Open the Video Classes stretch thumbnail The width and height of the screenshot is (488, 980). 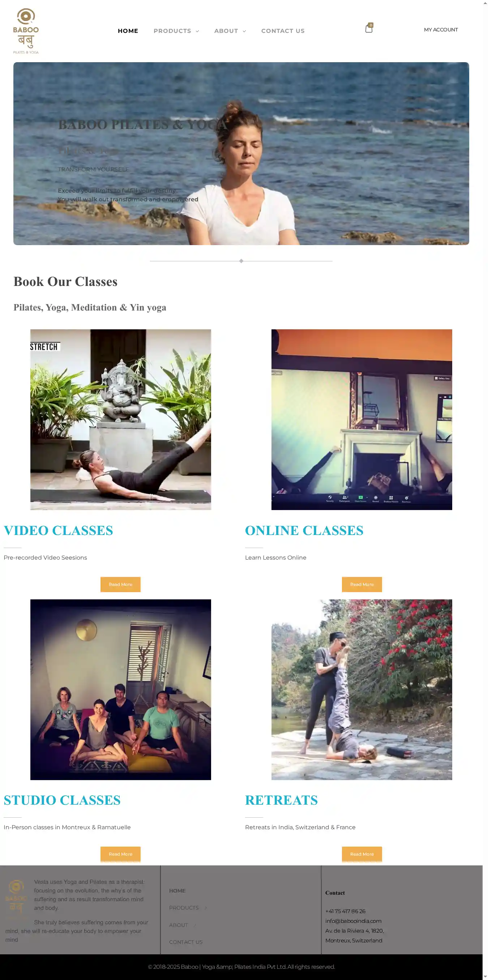pos(121,420)
